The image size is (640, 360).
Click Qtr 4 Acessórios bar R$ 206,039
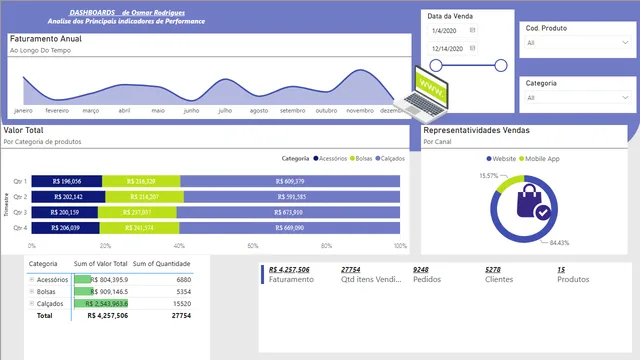point(65,228)
